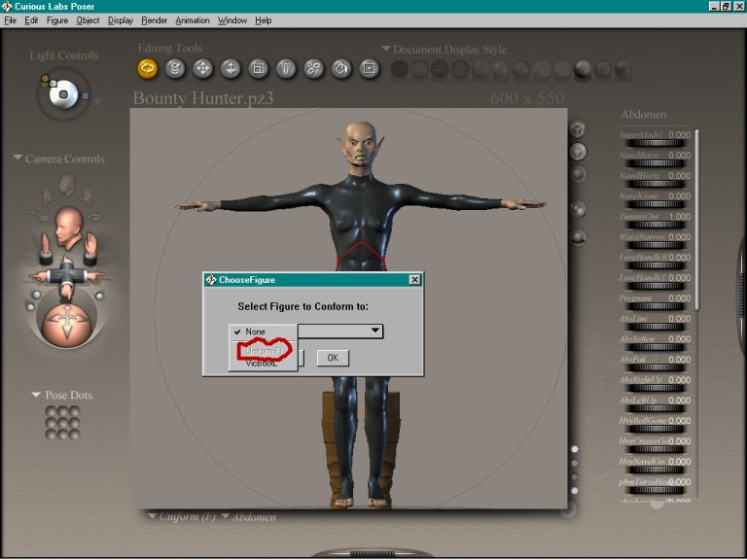
Task: Open the Object menu
Action: tap(88, 20)
